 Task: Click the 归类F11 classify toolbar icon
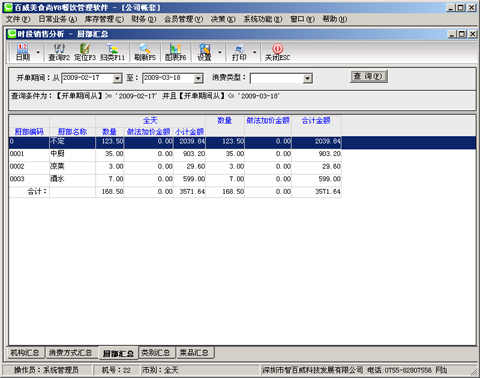coord(112,52)
